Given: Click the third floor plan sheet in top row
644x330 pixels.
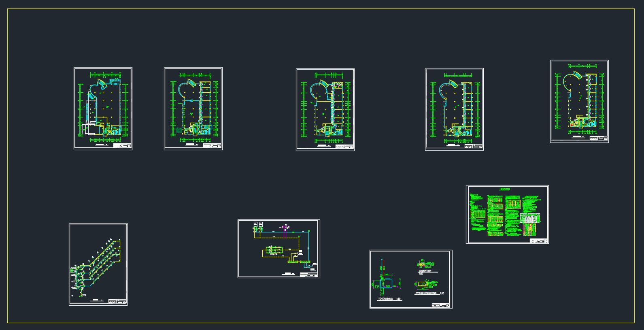Looking at the screenshot, I should [x=325, y=109].
